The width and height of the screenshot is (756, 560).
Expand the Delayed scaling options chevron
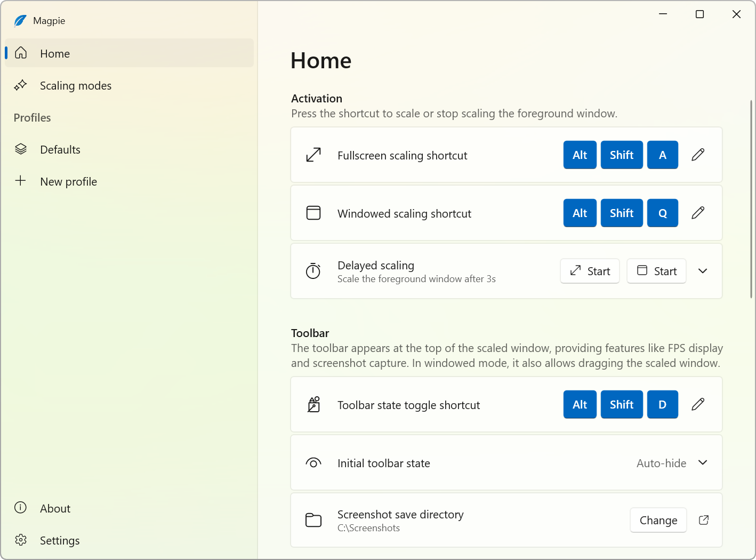[x=703, y=271]
